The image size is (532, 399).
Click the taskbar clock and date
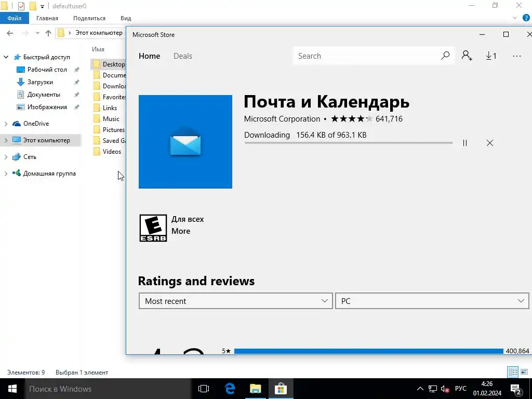(487, 389)
